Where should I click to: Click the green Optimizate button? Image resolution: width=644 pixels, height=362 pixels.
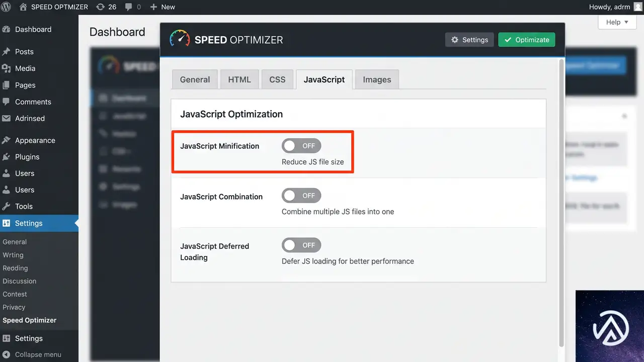point(527,40)
